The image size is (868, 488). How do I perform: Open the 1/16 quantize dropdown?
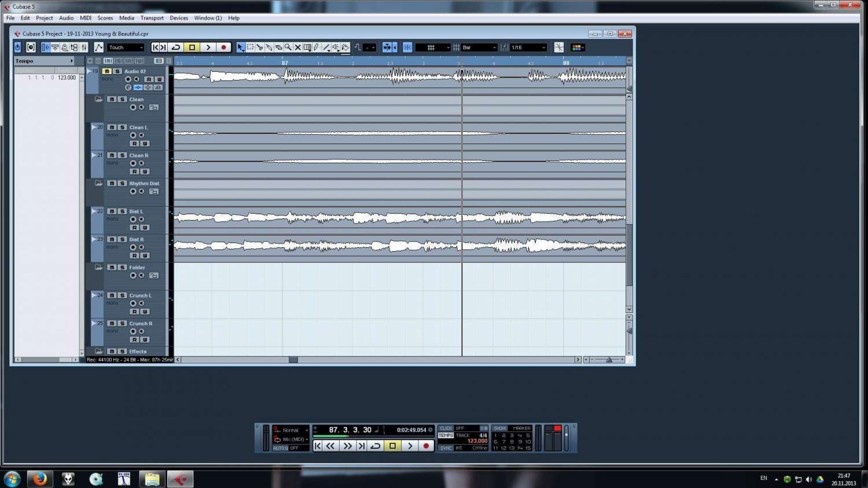pyautogui.click(x=528, y=47)
